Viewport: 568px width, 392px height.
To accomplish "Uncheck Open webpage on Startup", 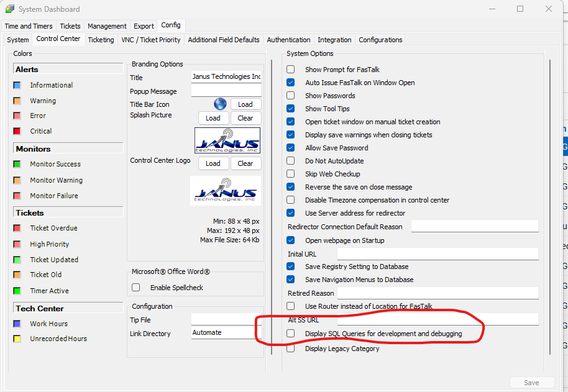I will click(291, 240).
